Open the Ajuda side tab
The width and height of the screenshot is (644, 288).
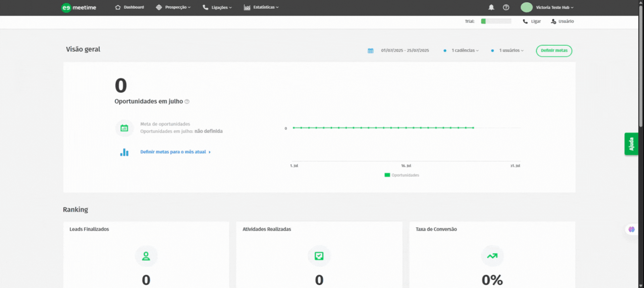tap(631, 144)
